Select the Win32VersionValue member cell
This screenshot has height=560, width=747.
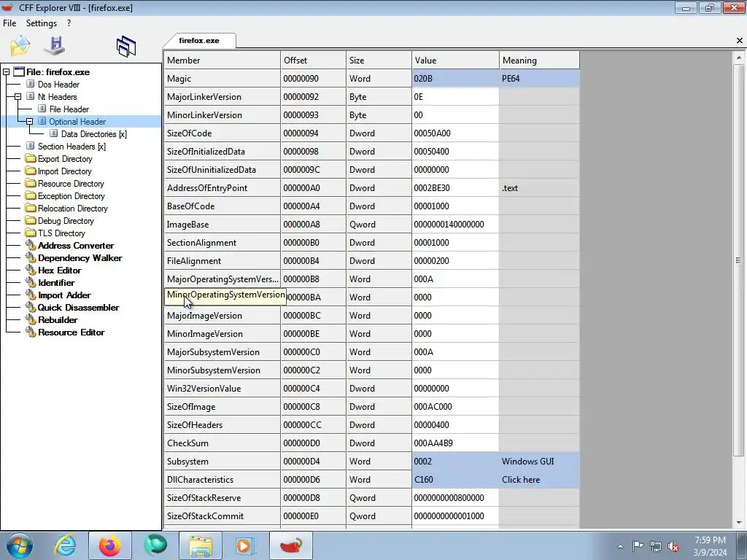pyautogui.click(x=222, y=389)
